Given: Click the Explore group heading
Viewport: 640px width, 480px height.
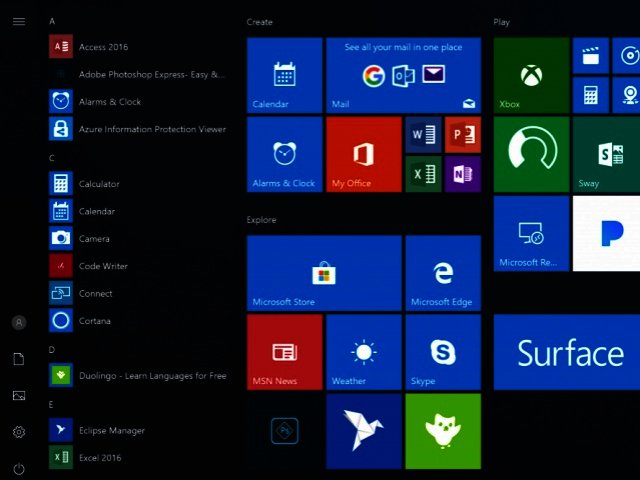Looking at the screenshot, I should tap(261, 220).
